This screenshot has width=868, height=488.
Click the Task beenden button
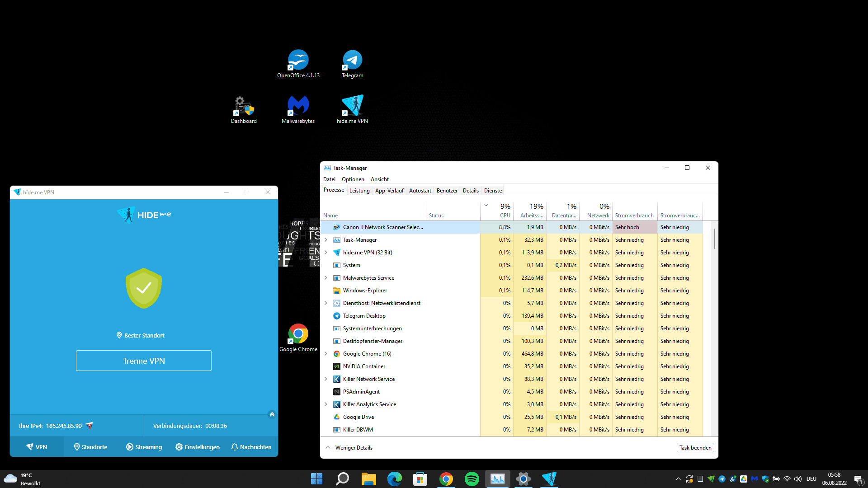[x=695, y=448]
